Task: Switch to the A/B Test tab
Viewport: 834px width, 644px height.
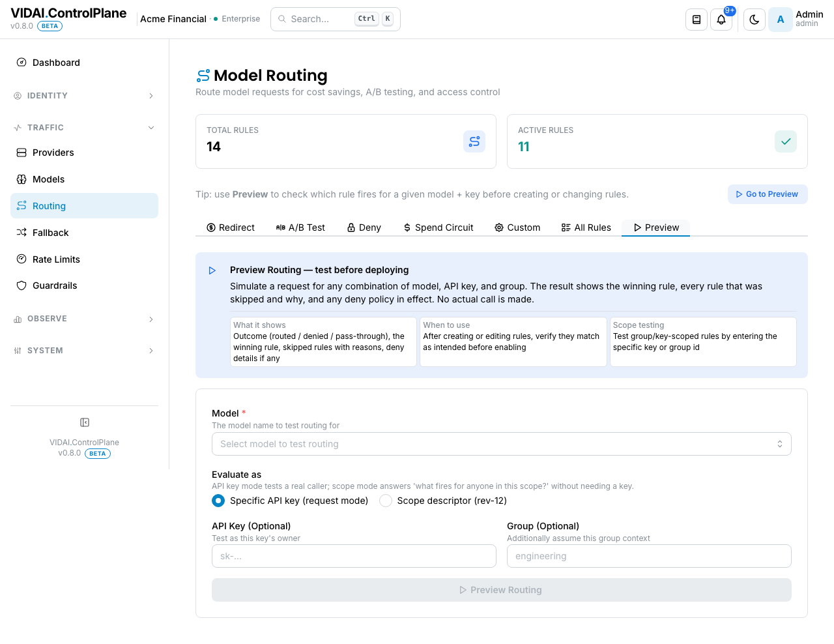Action: tap(300, 227)
